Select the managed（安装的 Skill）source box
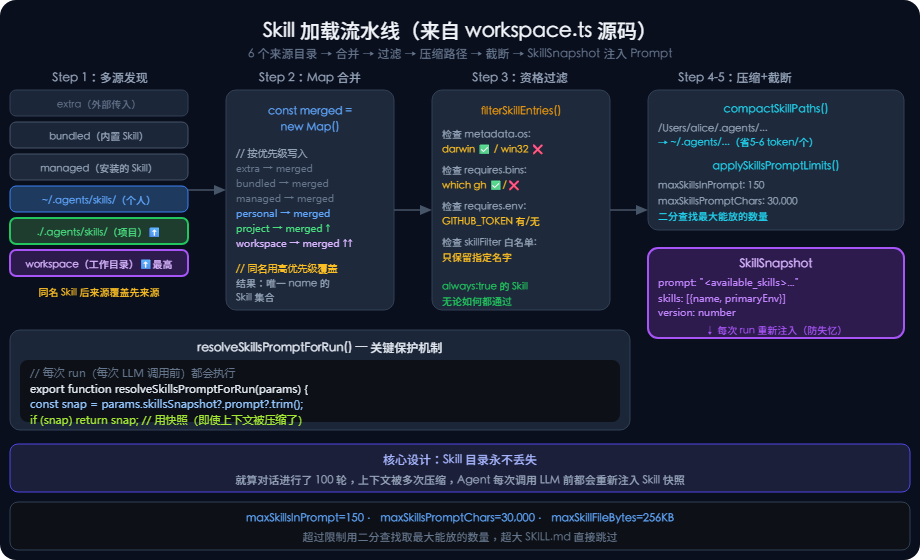The image size is (920, 560). pos(99,167)
